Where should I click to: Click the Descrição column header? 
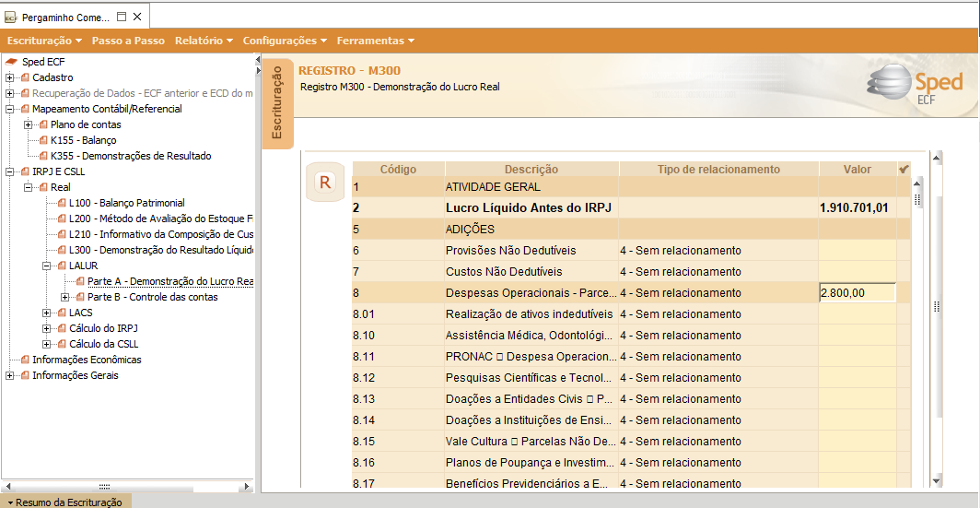(531, 169)
